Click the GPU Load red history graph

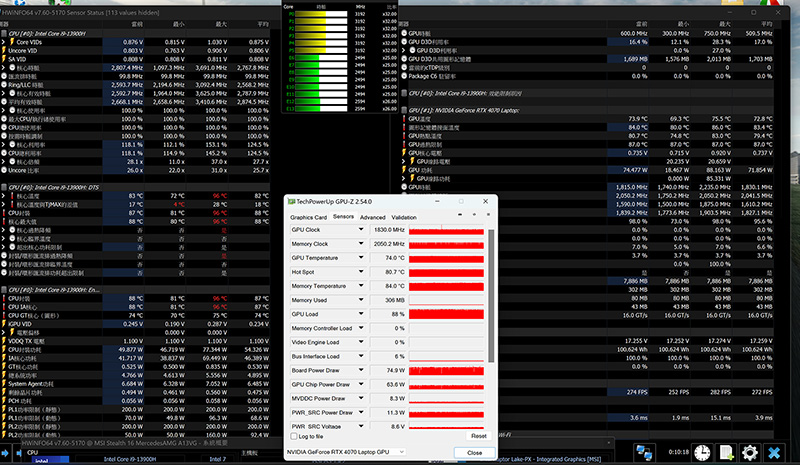tap(446, 314)
